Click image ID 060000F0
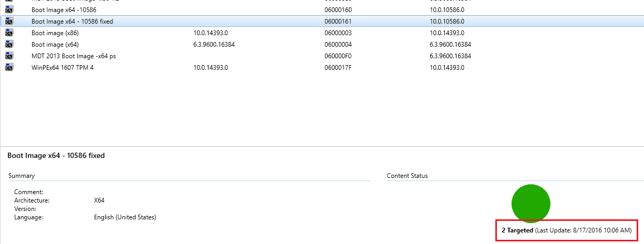 338,56
